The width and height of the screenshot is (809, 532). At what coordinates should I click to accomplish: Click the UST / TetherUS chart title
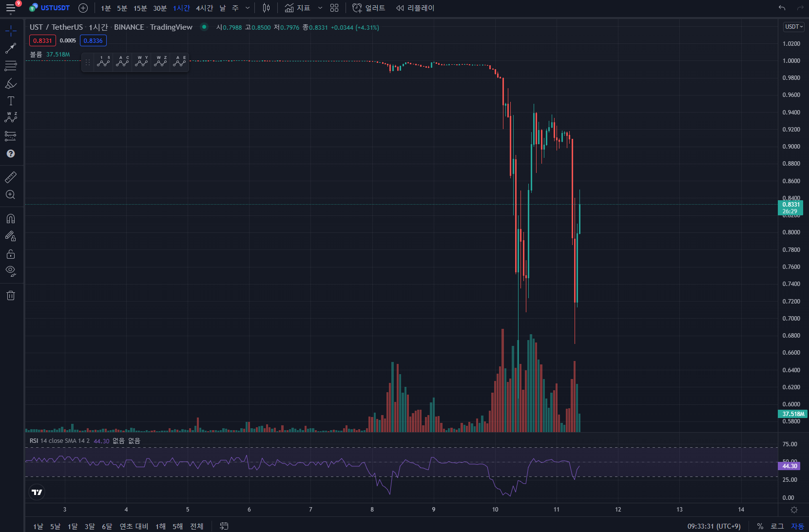tap(56, 27)
